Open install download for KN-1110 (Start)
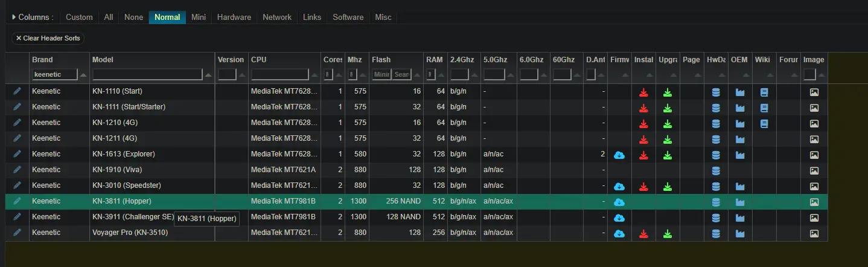This screenshot has height=267, width=868. click(643, 92)
